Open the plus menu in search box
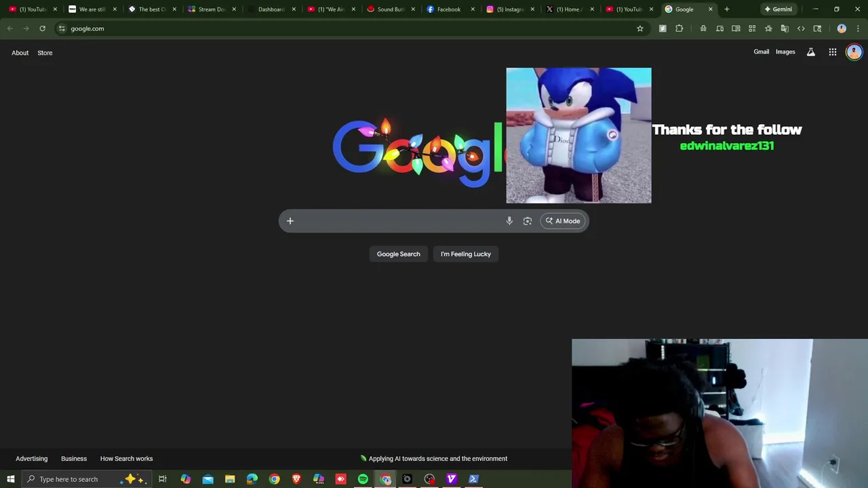The height and width of the screenshot is (488, 868). point(290,221)
